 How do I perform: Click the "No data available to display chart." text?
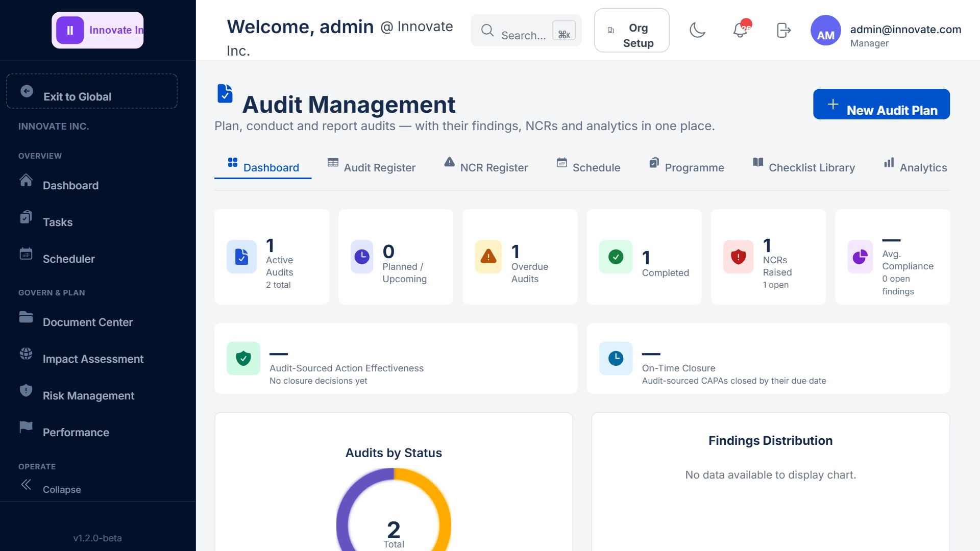(770, 475)
